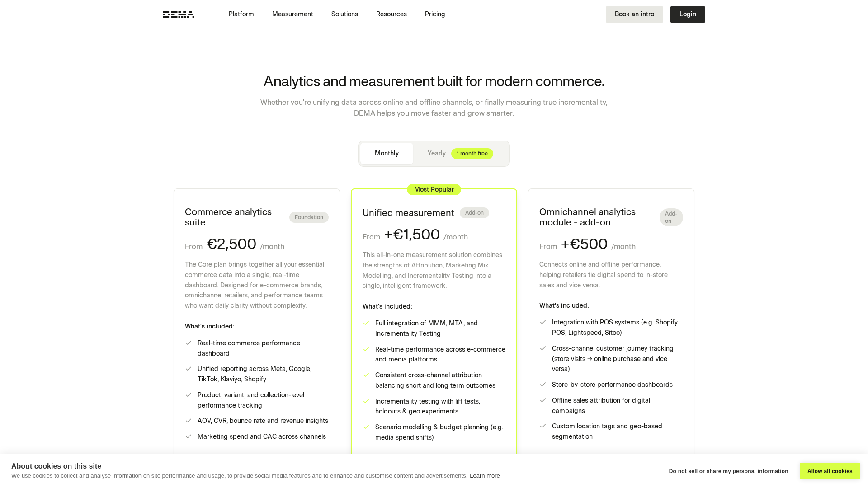The height and width of the screenshot is (488, 868).
Task: Click checkmark next to Store-by-store performance dashboards
Action: tap(543, 385)
